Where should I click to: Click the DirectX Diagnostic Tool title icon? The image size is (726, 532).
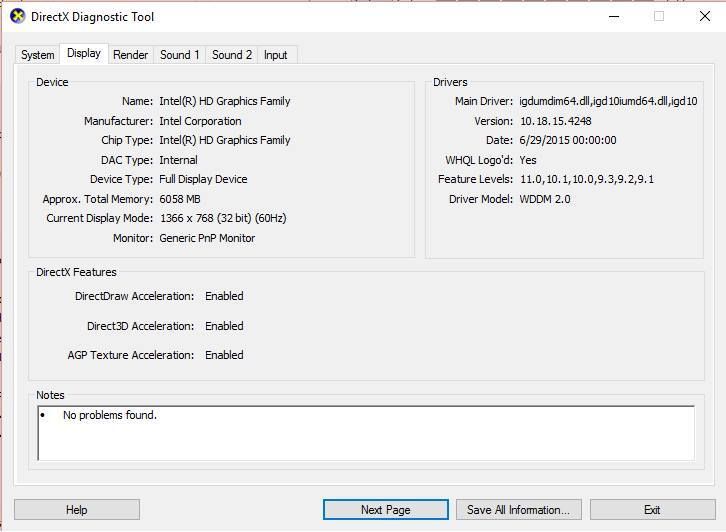tap(18, 17)
